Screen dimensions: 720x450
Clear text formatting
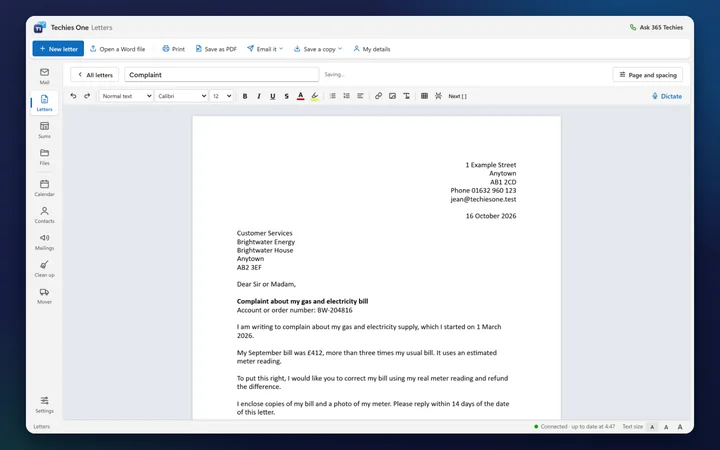click(x=406, y=96)
